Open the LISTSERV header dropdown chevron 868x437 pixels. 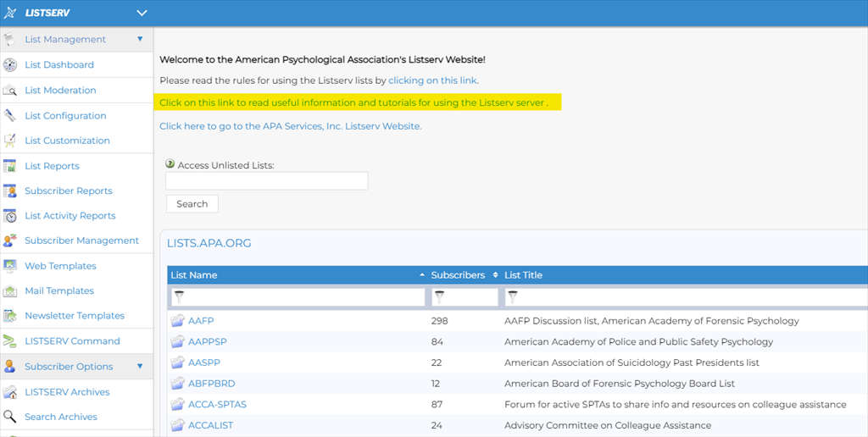142,13
